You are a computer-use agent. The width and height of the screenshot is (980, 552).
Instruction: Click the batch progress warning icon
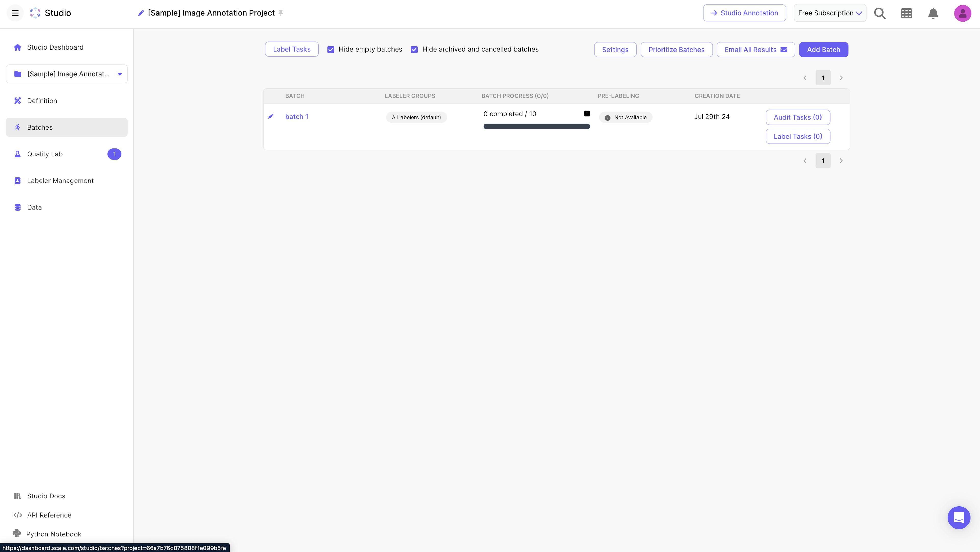tap(587, 113)
